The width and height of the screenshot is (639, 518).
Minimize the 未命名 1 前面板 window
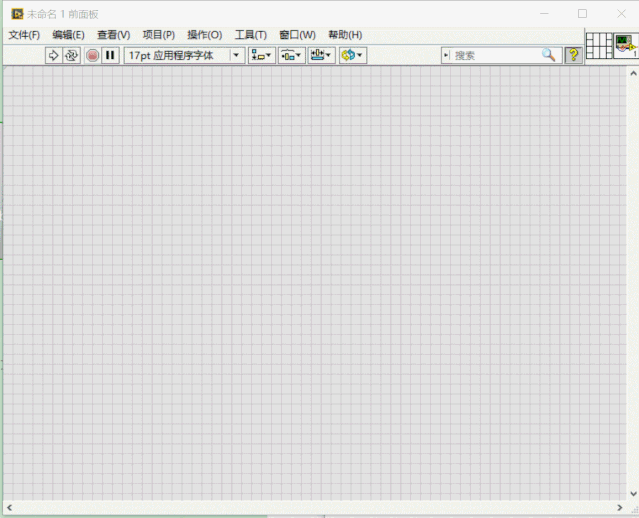pyautogui.click(x=544, y=14)
